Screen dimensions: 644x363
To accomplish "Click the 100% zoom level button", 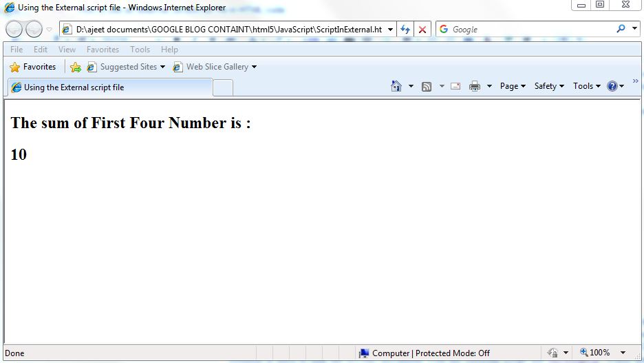I will (594, 352).
